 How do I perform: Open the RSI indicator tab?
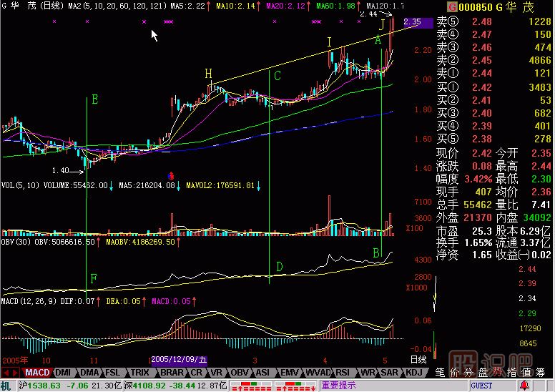(343, 373)
